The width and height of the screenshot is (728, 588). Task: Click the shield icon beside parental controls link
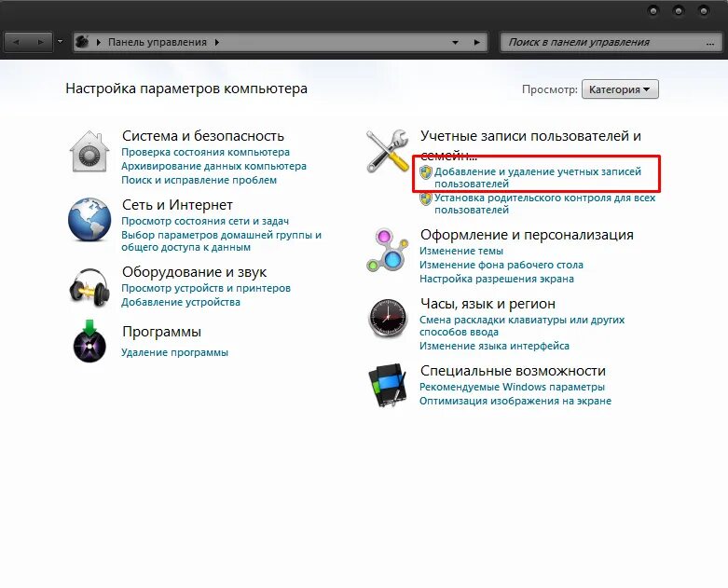pyautogui.click(x=426, y=198)
